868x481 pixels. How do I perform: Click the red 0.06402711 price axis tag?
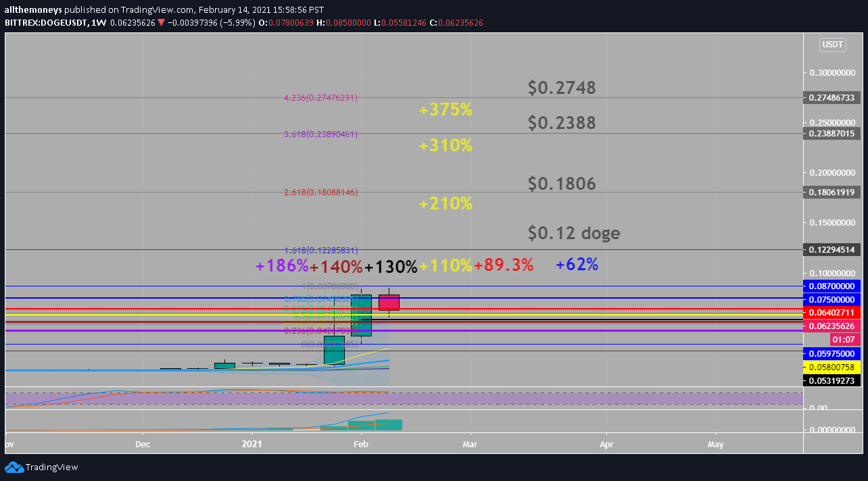click(831, 313)
